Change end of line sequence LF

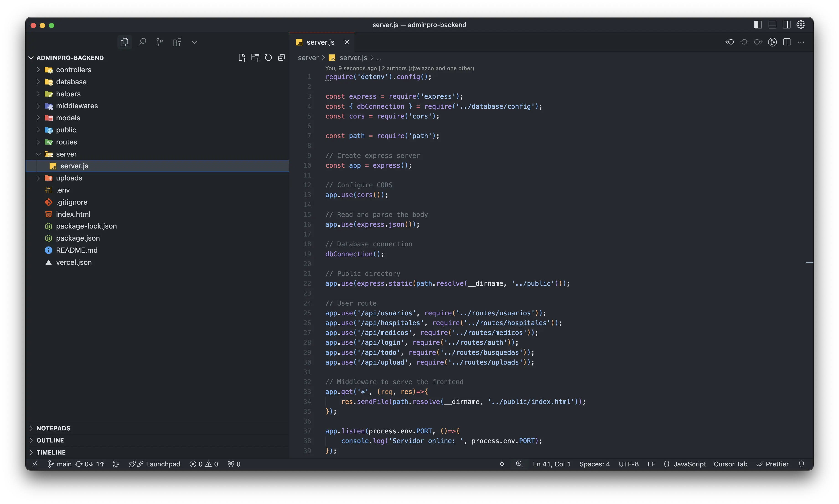click(651, 464)
